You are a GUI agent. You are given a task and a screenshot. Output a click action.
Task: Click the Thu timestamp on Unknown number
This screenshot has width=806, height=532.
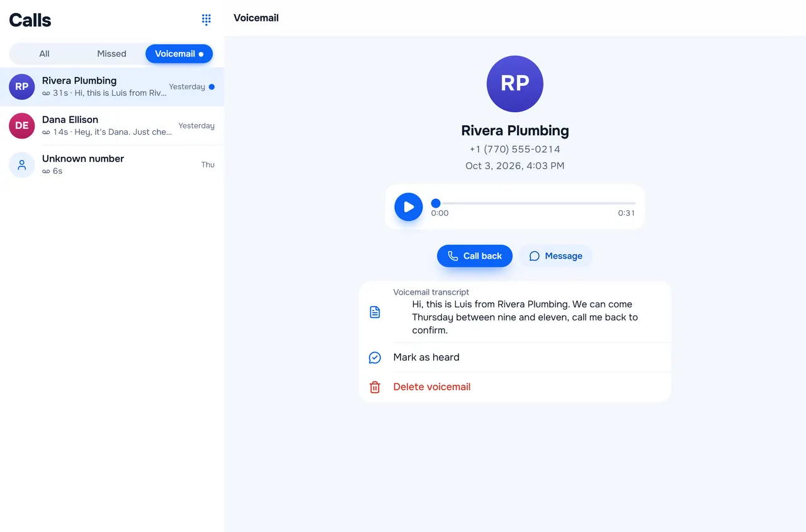tap(208, 164)
